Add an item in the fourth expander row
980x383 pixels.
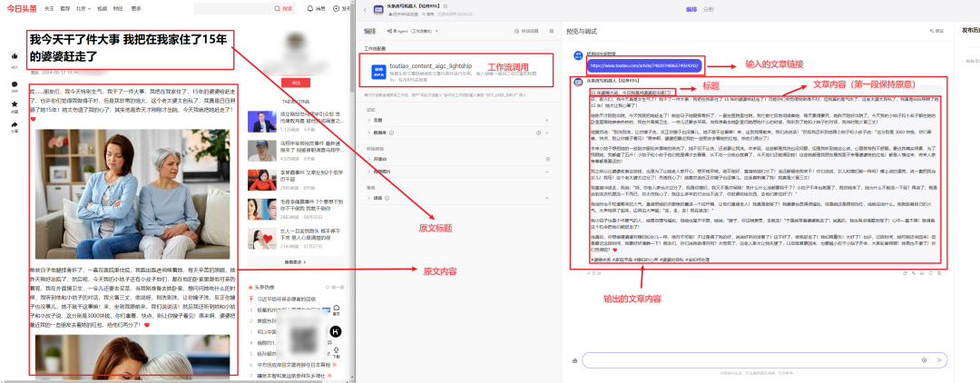(x=547, y=172)
